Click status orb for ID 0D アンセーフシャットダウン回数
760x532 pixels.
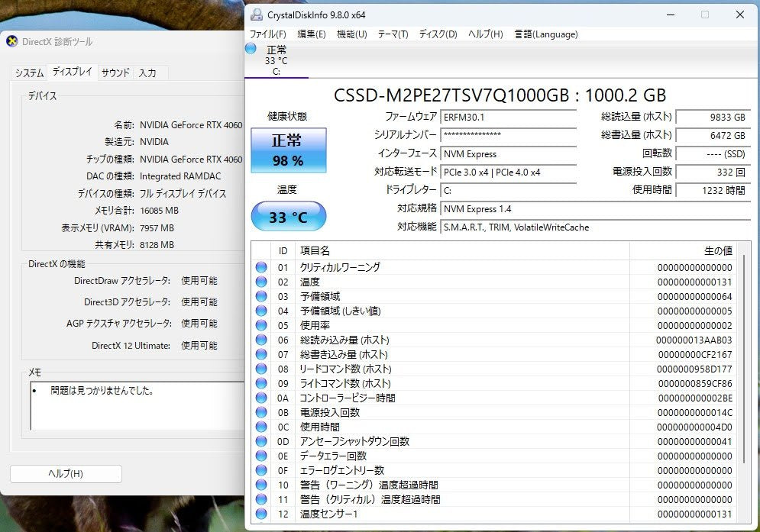coord(261,441)
